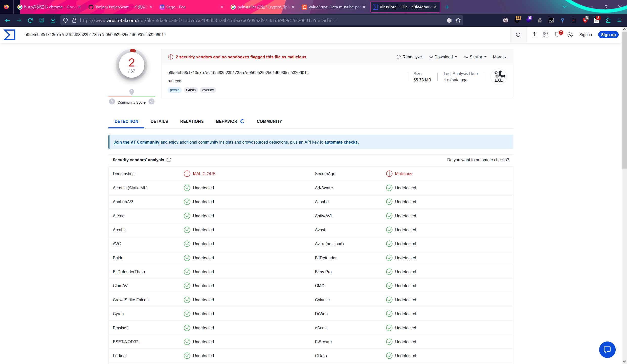Viewport: 627px width, 364px height.
Task: Click info icon beside Security vendors' analysis
Action: 169,160
